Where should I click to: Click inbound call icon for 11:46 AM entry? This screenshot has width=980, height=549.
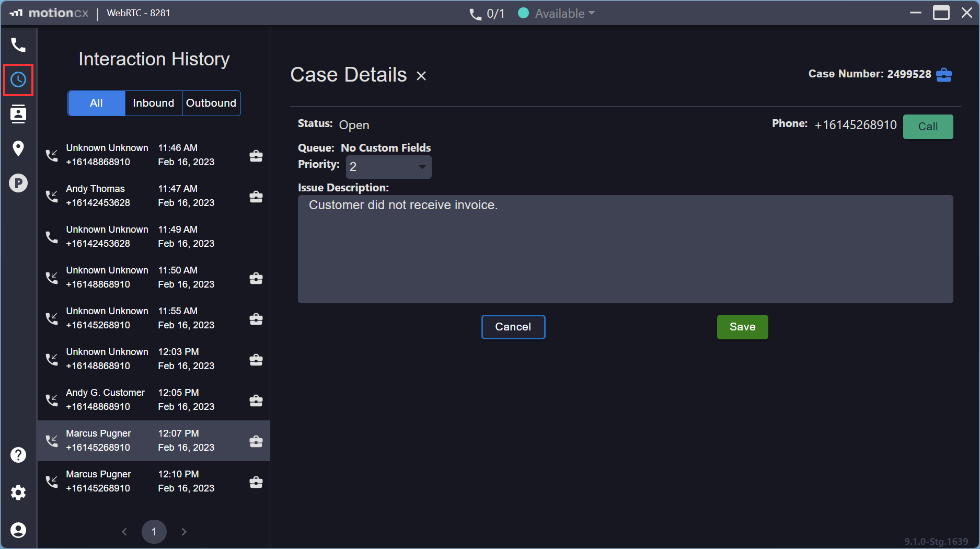(x=52, y=155)
